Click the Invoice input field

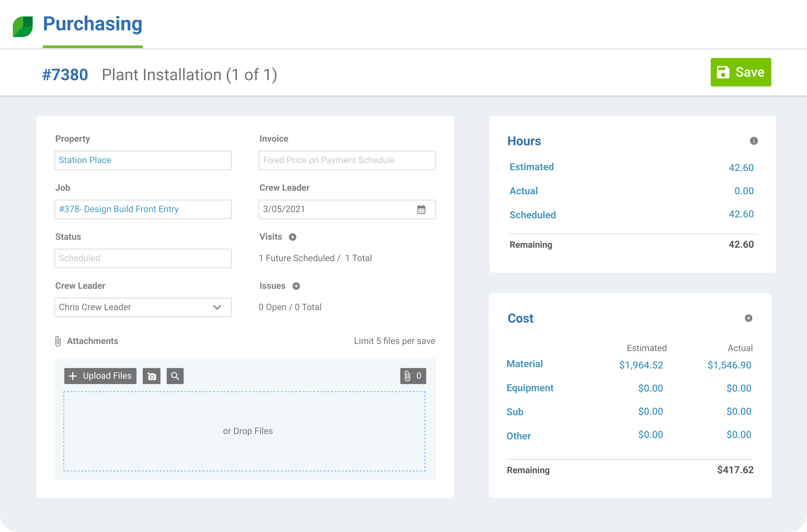347,160
